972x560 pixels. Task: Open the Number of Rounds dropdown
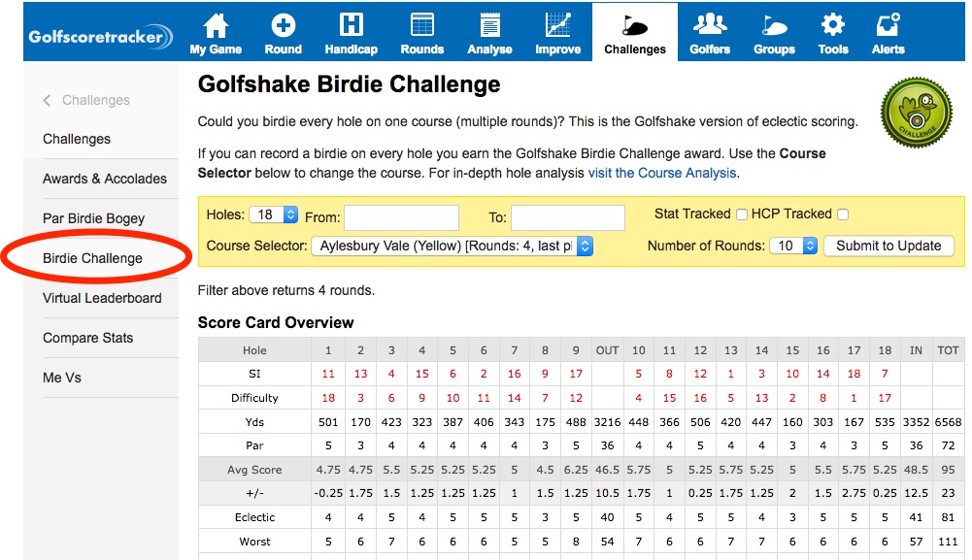(x=795, y=247)
